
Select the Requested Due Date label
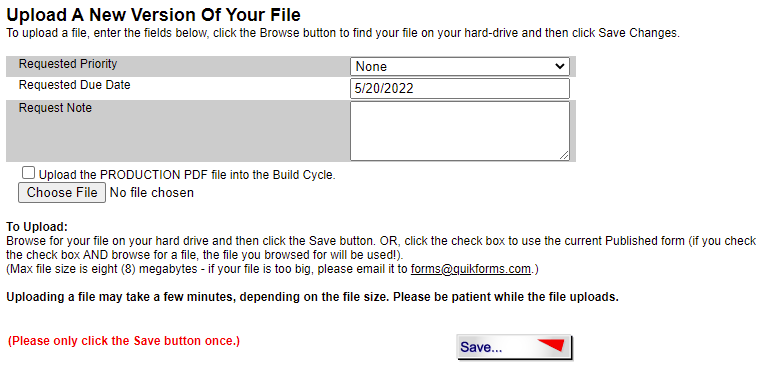[x=74, y=85]
